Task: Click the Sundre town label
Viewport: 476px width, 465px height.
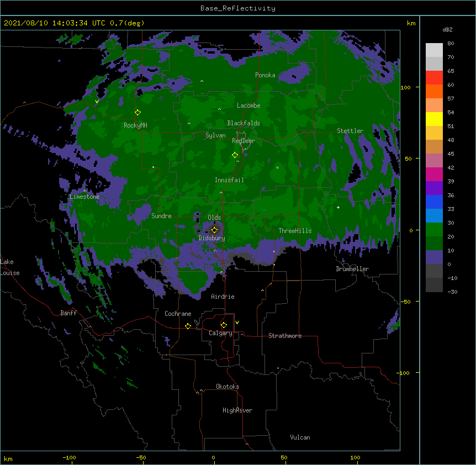Action: (161, 216)
